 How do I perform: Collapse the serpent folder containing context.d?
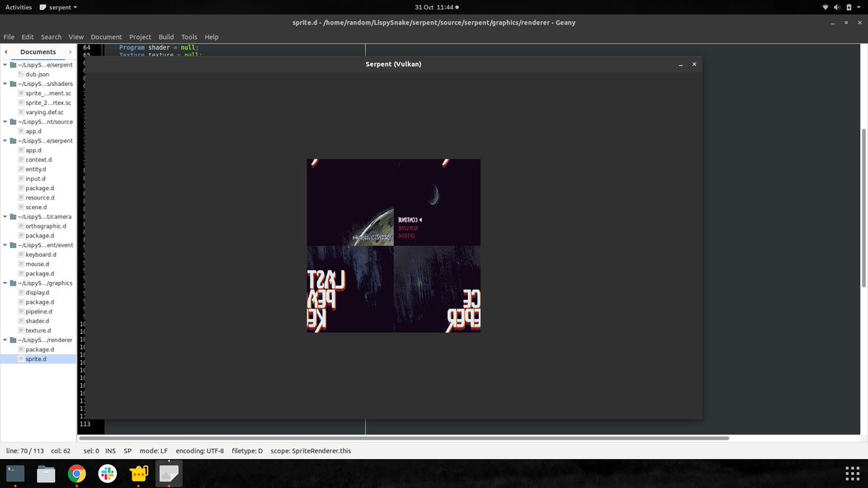(x=5, y=141)
